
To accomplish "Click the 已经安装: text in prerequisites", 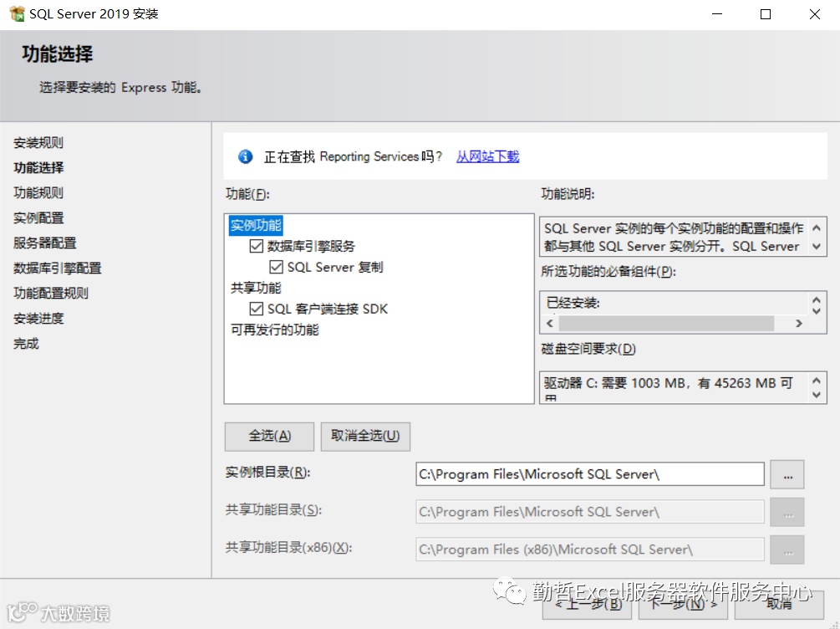I will 573,304.
